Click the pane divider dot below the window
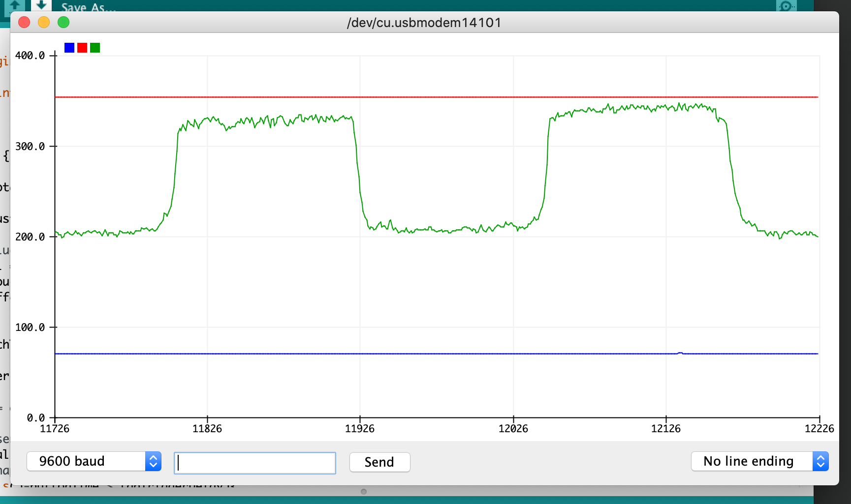Image resolution: width=851 pixels, height=504 pixels. (364, 492)
